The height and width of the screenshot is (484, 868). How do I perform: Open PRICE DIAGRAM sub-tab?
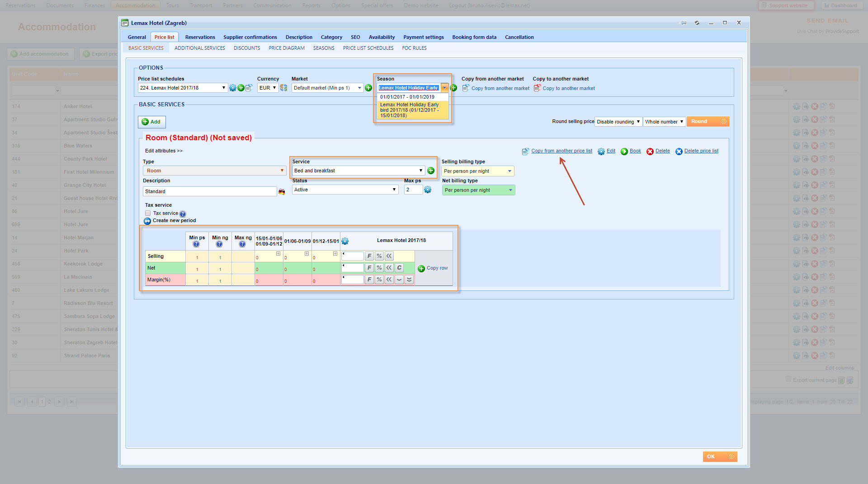tap(287, 48)
